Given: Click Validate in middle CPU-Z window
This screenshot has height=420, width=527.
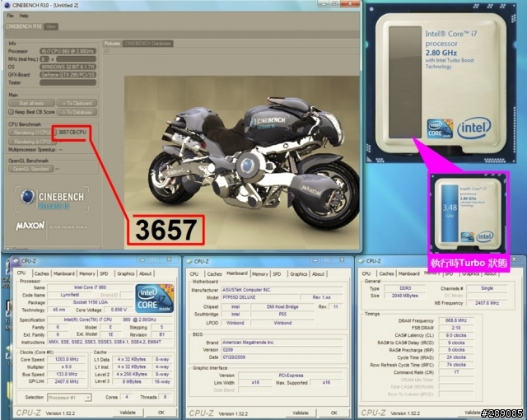Looking at the screenshot, I should 300,413.
